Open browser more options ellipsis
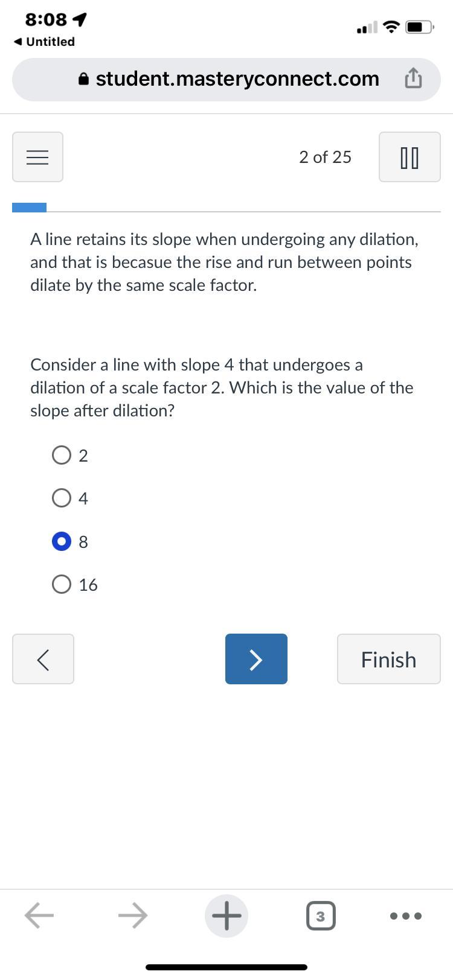This screenshot has width=453, height=980. (405, 915)
